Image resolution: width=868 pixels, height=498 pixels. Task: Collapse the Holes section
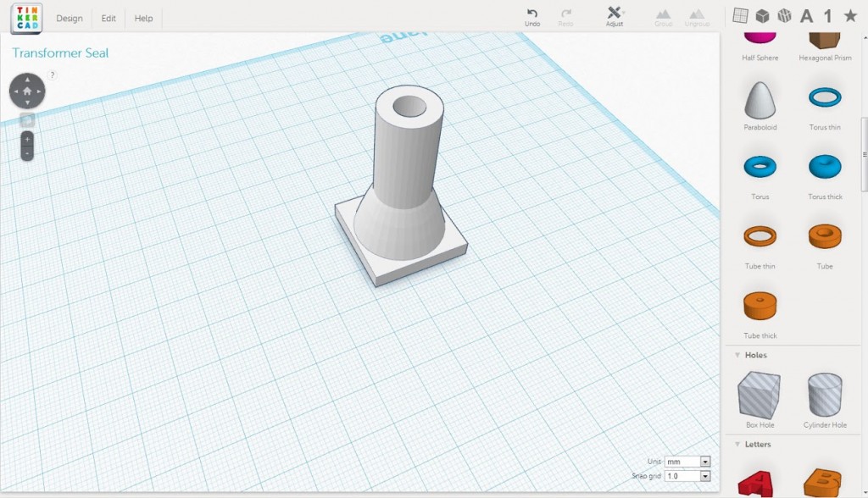pyautogui.click(x=737, y=355)
